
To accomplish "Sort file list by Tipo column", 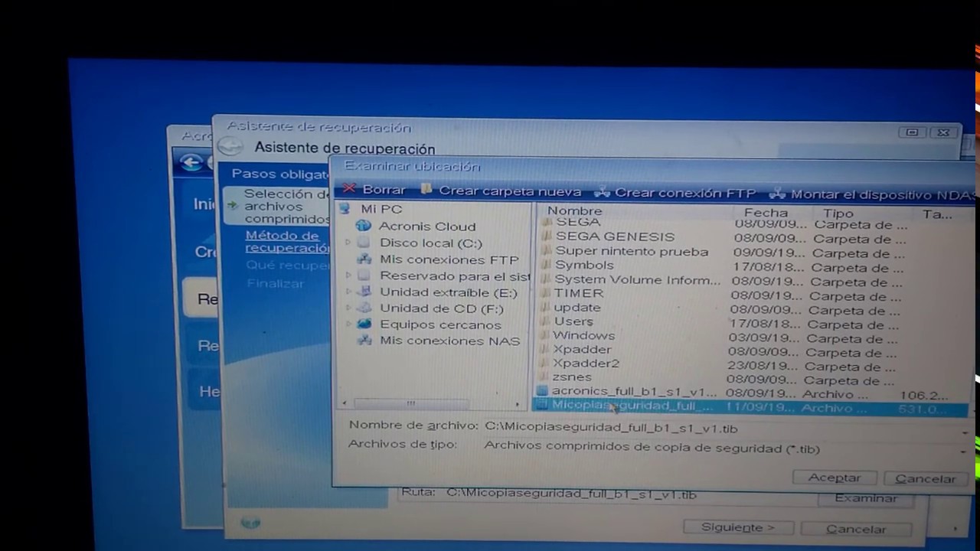I will point(838,214).
